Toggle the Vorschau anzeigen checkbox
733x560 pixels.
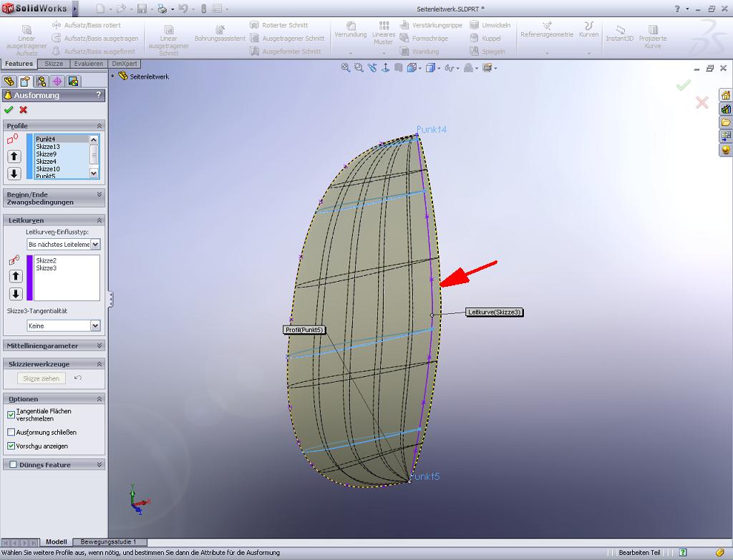[x=11, y=446]
